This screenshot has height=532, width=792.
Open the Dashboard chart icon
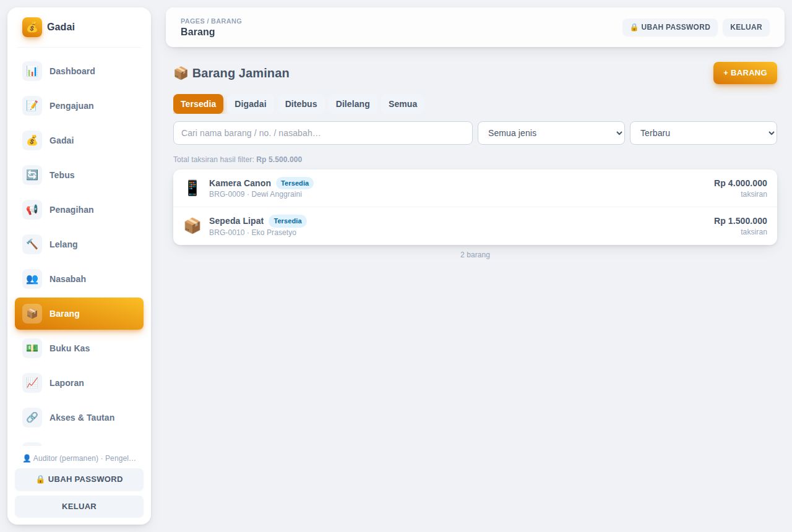[32, 71]
